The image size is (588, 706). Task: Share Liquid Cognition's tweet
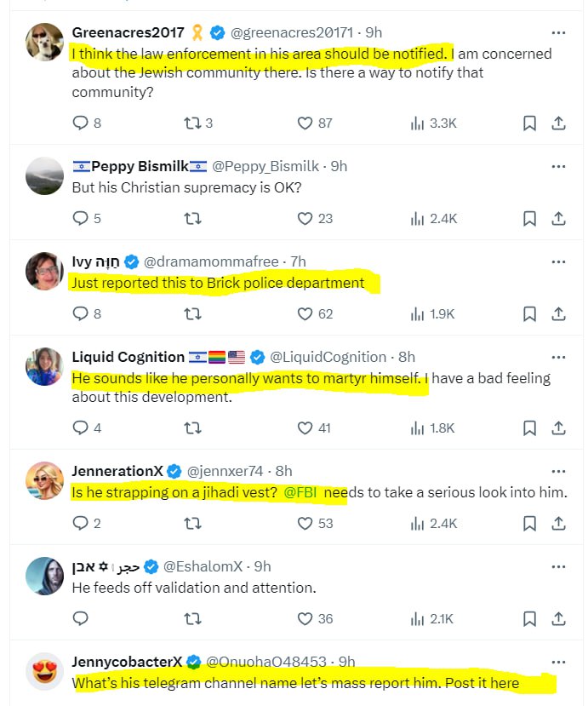[x=559, y=428]
